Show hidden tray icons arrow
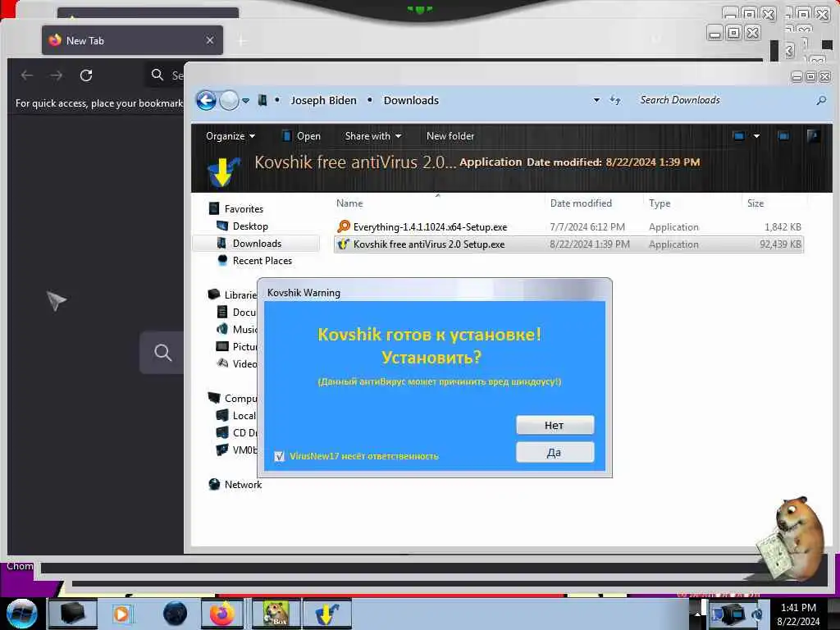 click(x=697, y=613)
